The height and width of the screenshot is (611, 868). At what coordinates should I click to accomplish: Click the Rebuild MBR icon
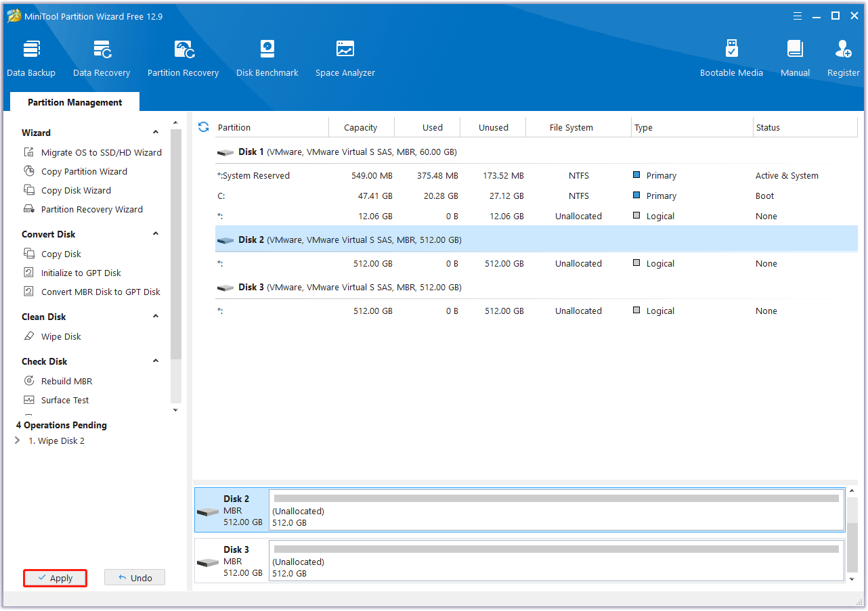point(29,381)
